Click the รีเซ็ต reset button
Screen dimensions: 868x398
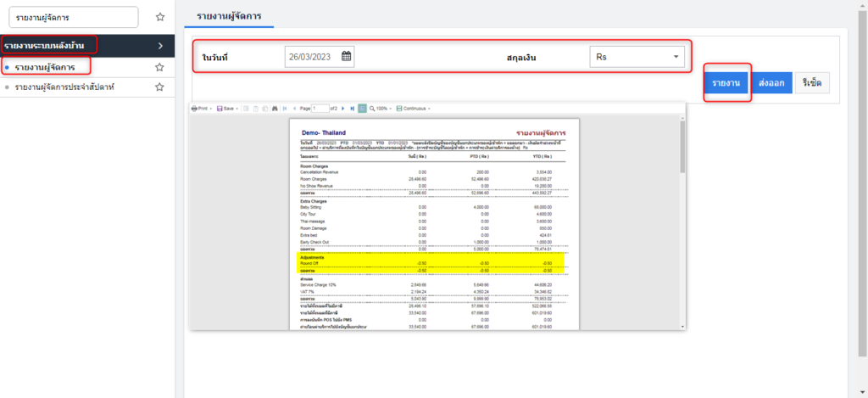point(812,82)
